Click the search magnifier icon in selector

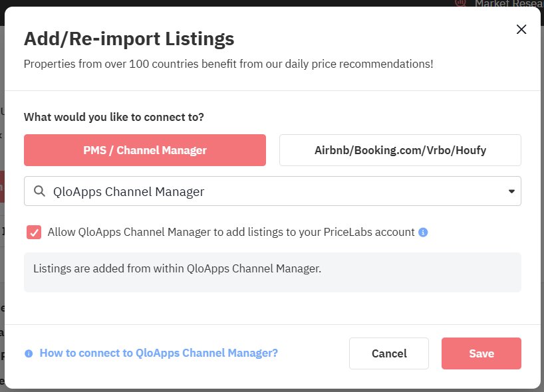pos(39,191)
